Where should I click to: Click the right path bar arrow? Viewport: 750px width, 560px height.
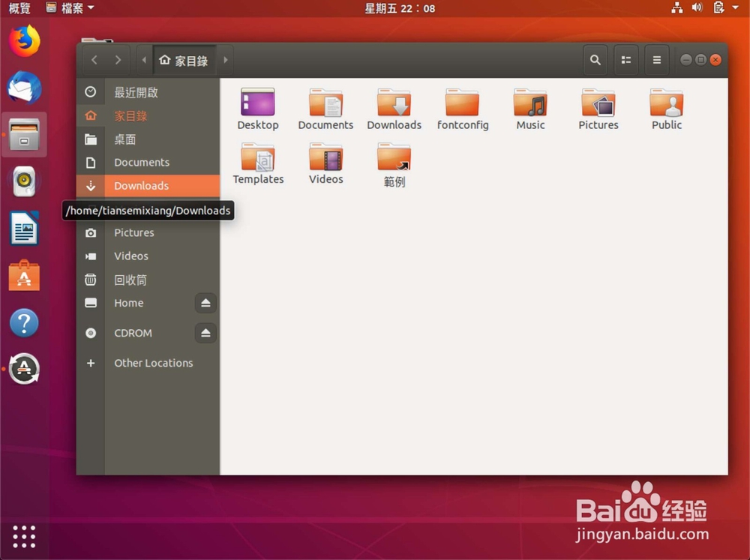tap(225, 60)
